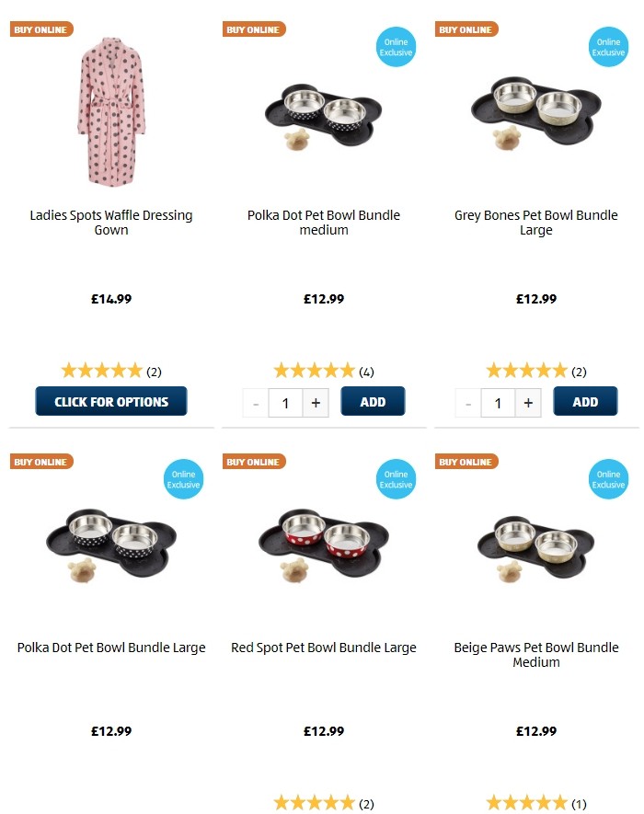Open the Polka Dot Pet Bowl Bundle Large product title
Viewport: 644px width, 814px height.
[110, 648]
